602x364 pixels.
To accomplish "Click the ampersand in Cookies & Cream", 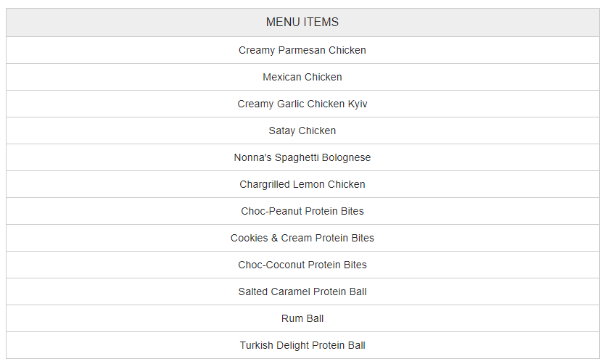I will click(274, 238).
